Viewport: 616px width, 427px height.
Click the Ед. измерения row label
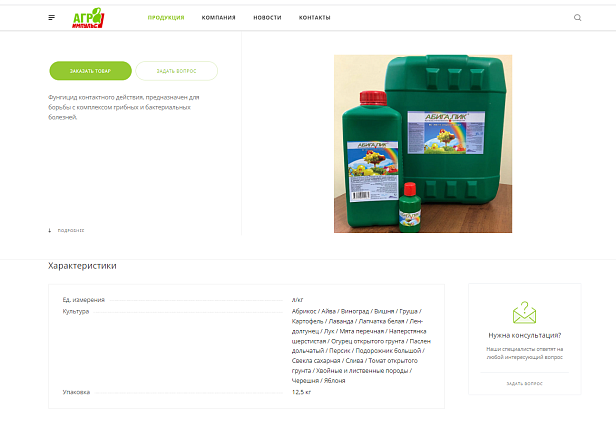[84, 300]
